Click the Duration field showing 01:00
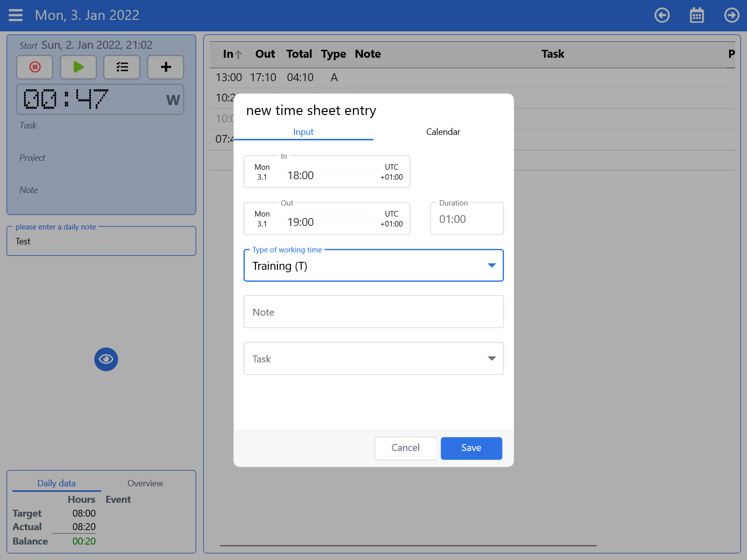 pos(467,219)
